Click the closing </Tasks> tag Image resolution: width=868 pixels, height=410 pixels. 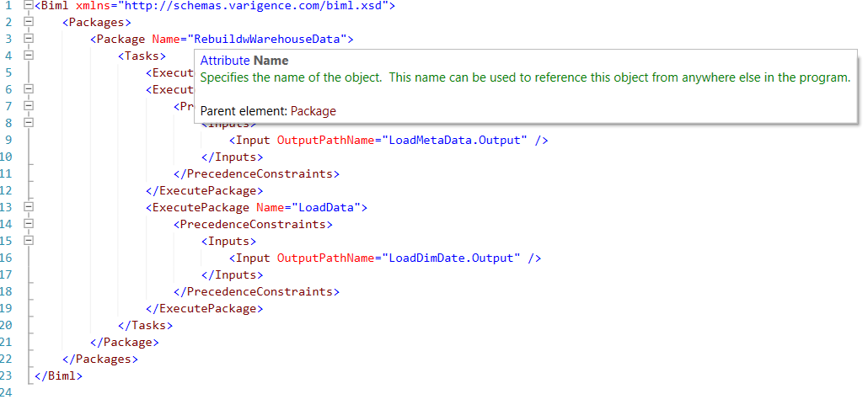145,326
